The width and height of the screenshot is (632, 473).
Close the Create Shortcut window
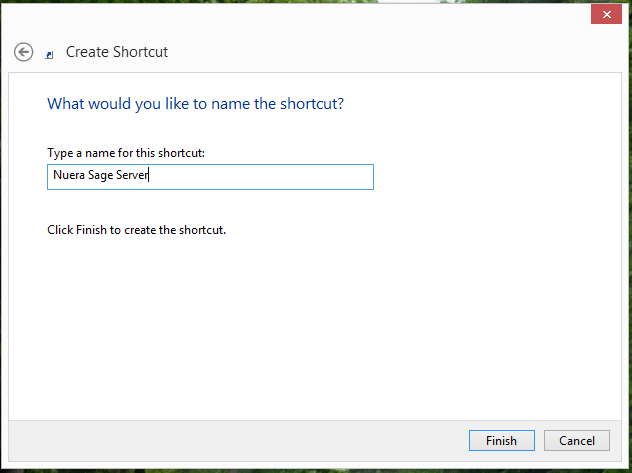click(606, 15)
